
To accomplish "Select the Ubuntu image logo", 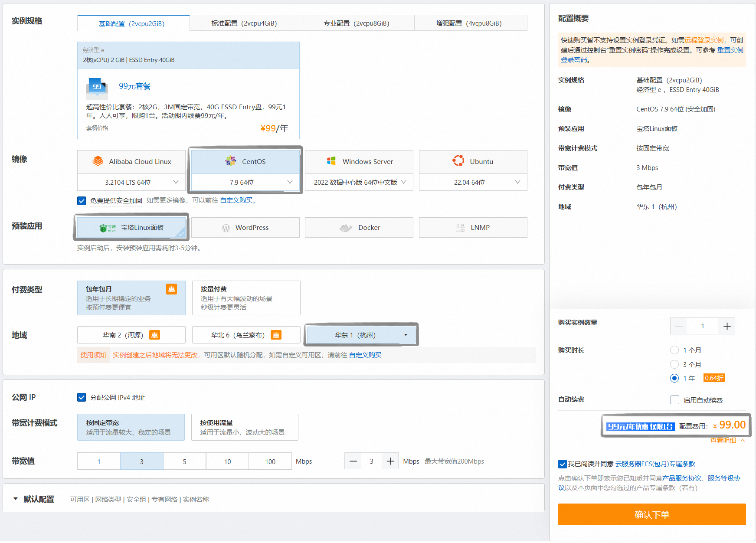I will click(458, 161).
